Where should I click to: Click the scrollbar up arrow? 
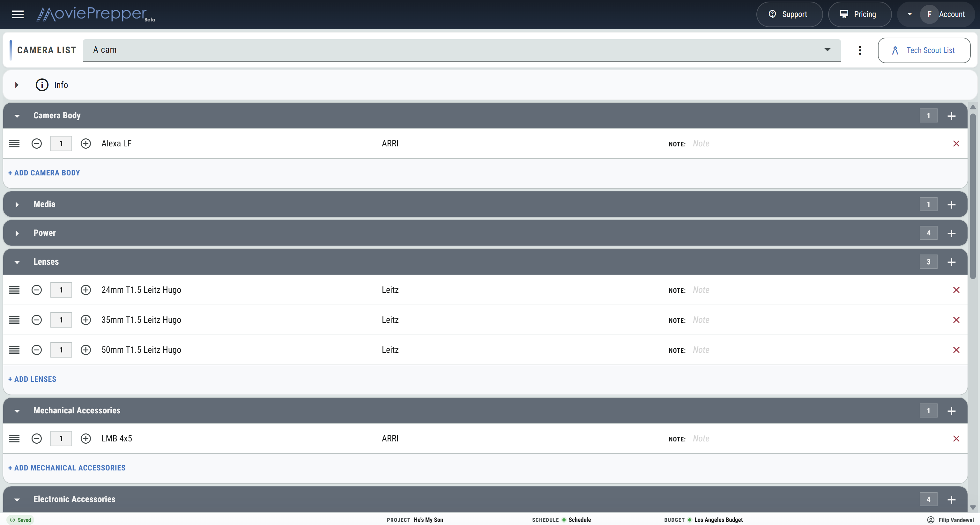click(973, 107)
